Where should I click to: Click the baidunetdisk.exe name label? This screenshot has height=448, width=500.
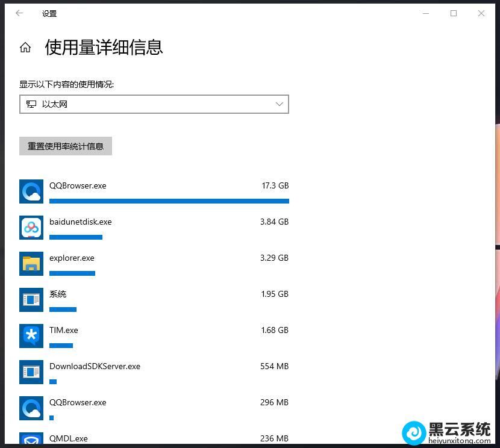pos(80,222)
